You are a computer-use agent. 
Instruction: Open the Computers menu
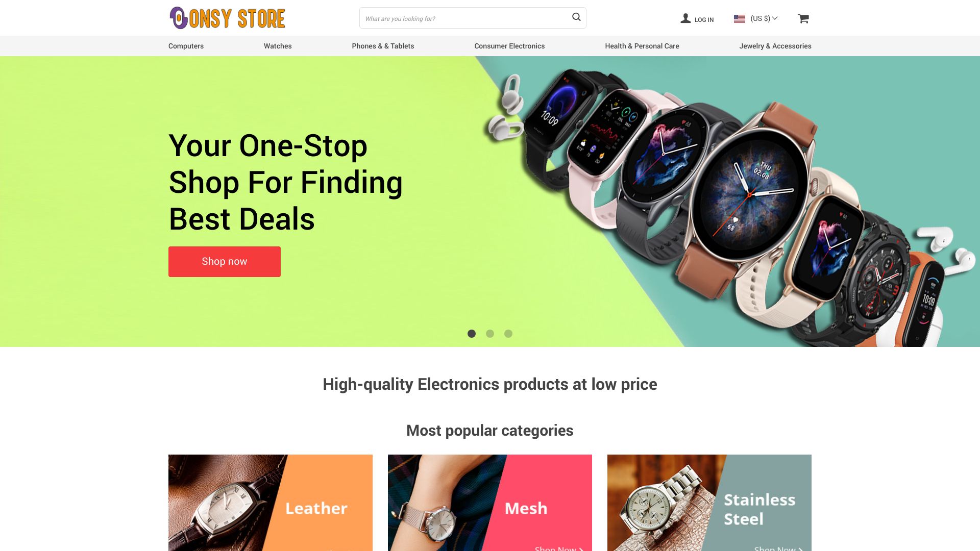coord(186,46)
